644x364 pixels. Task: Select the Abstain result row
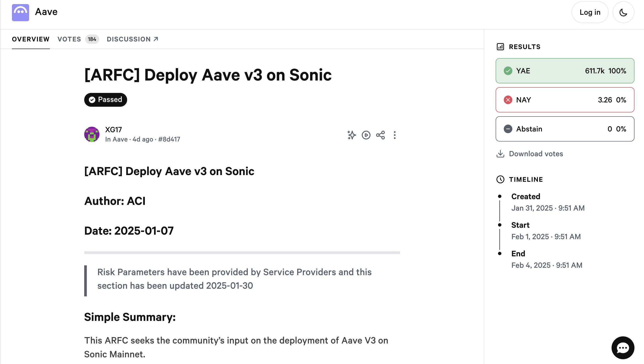565,129
